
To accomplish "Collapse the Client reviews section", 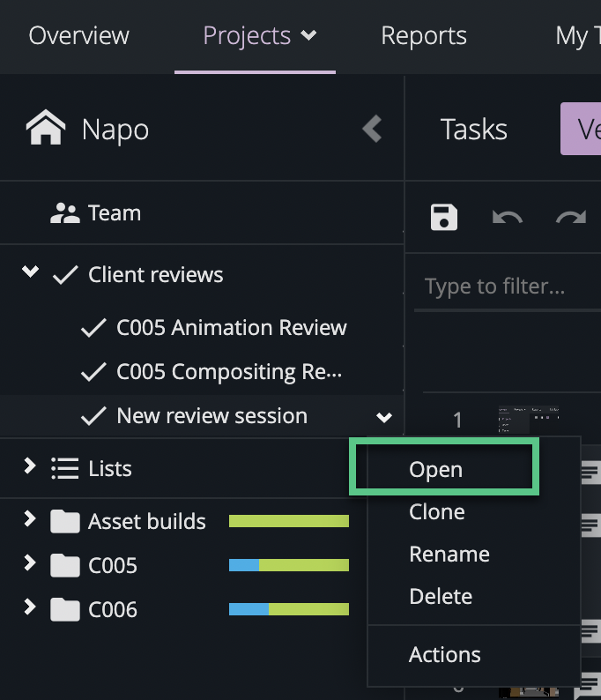I will coord(30,272).
